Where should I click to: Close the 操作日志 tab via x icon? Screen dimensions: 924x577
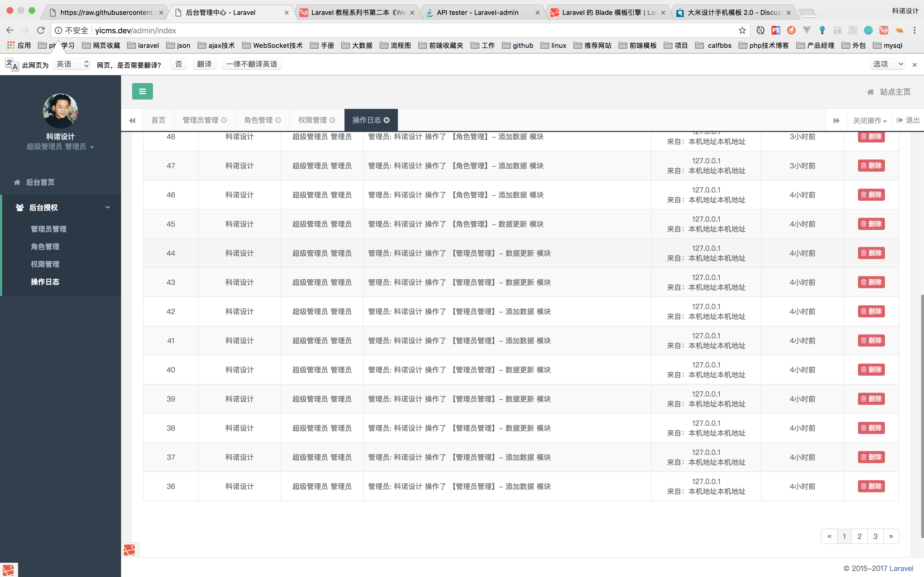tap(387, 120)
